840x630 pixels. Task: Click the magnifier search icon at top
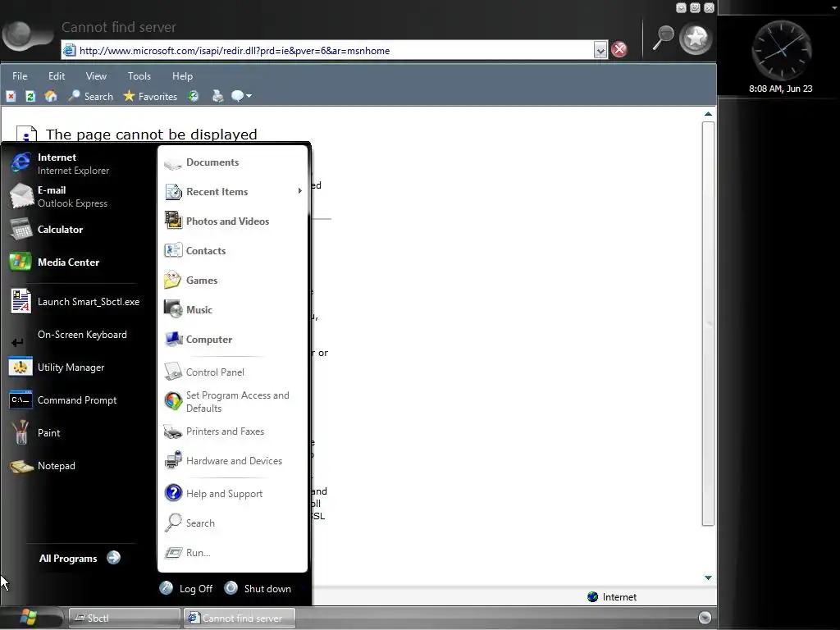(x=663, y=38)
